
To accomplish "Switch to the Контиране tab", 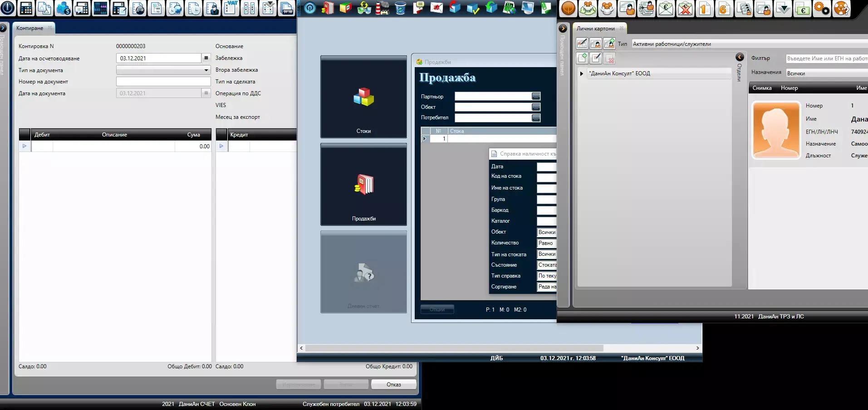I will tap(30, 28).
